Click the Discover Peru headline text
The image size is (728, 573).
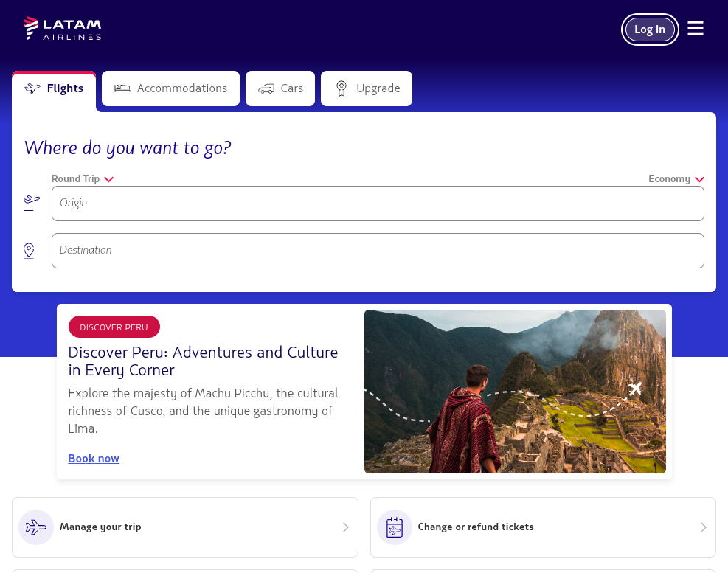(203, 361)
